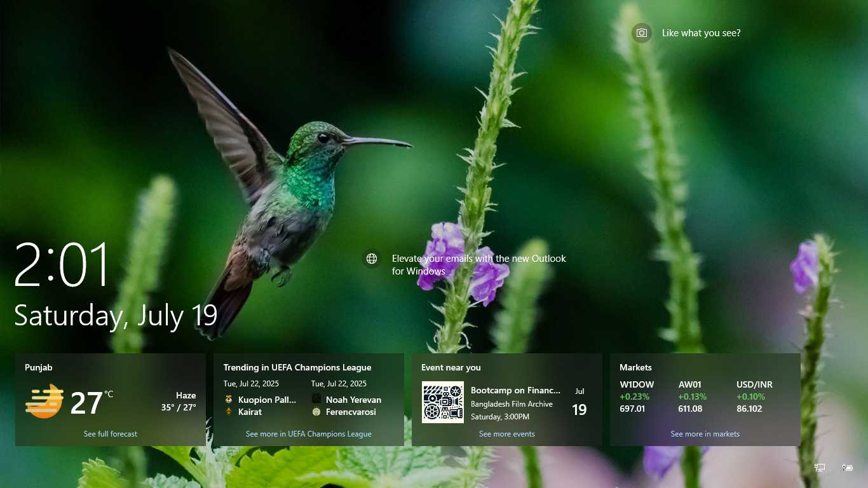Click the Kuopion Palloseura team badge

coord(229,400)
